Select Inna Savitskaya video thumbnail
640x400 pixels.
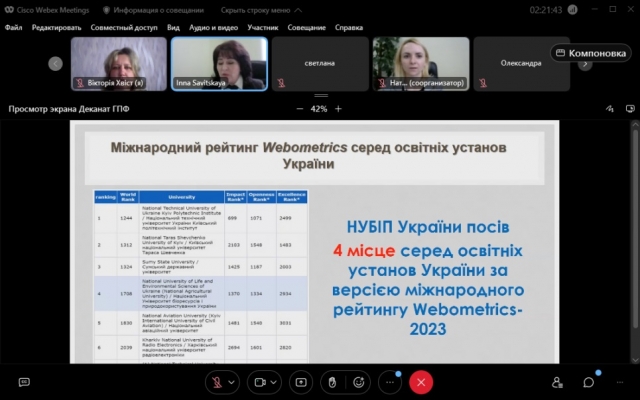220,64
